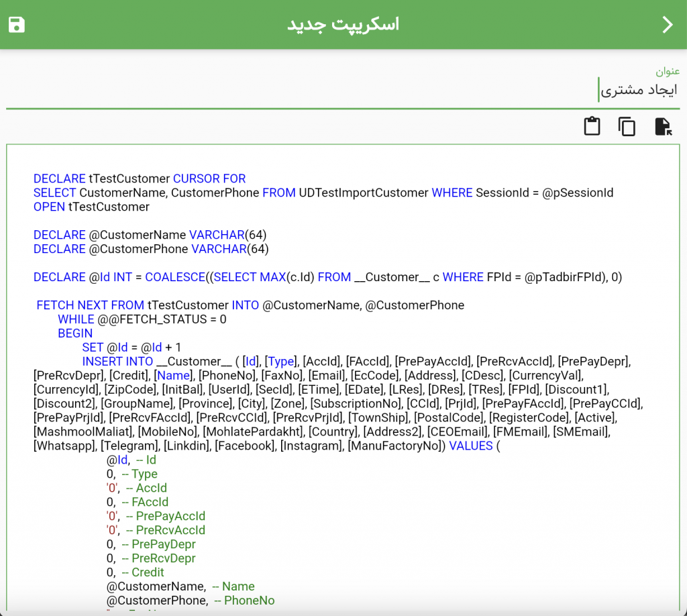Click the '0, -- PreRcvDepr' value line
687x616 pixels.
point(151,558)
